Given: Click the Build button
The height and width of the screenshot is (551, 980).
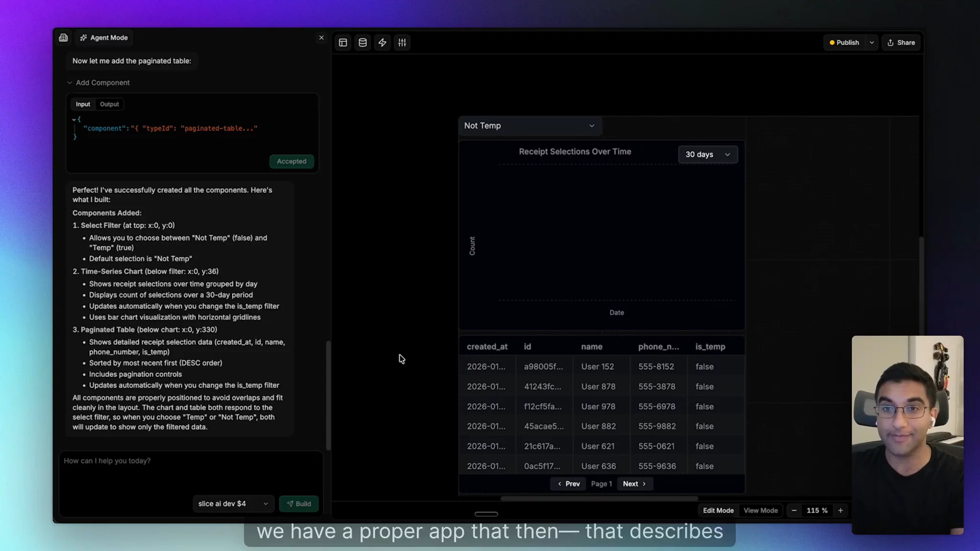Looking at the screenshot, I should point(299,504).
